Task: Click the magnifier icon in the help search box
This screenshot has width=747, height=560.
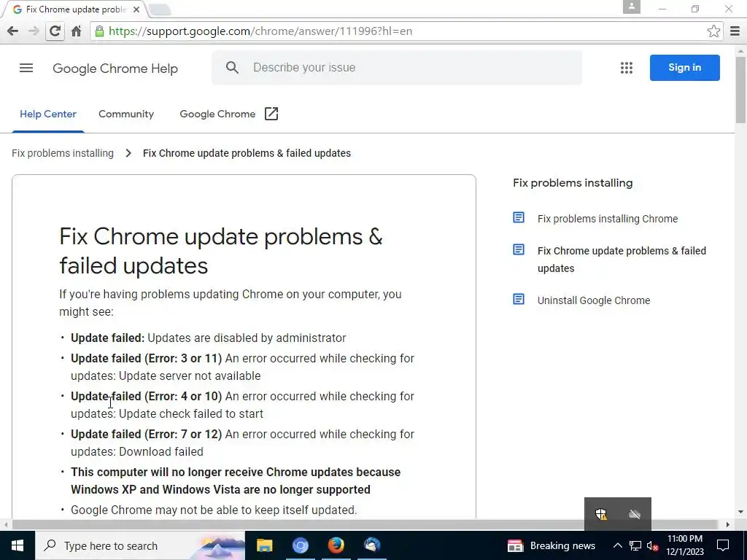Action: 232,68
